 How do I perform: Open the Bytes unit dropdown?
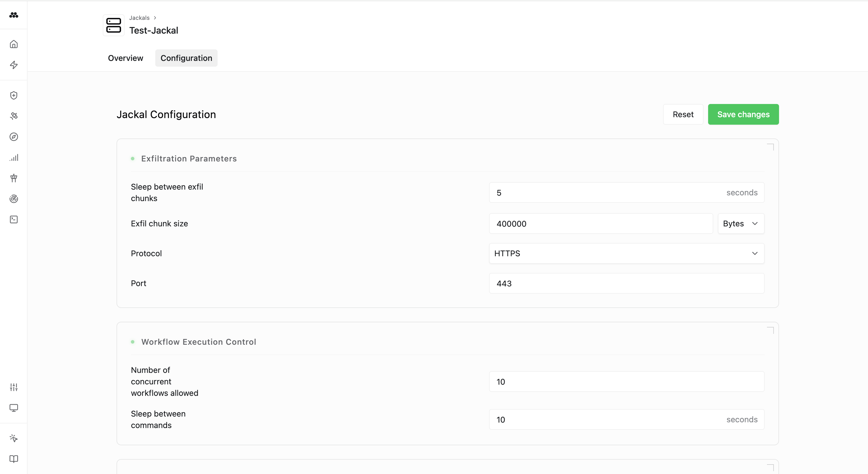tap(741, 223)
